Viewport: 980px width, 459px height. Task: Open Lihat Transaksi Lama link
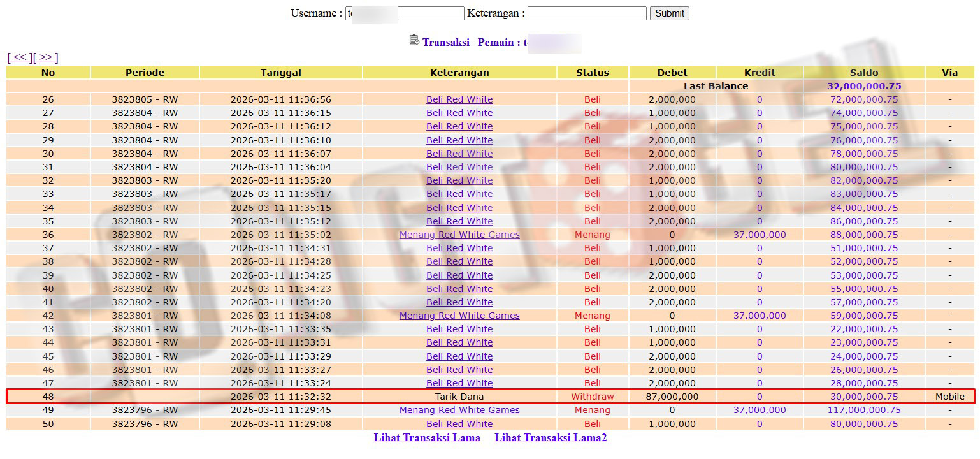(x=426, y=437)
